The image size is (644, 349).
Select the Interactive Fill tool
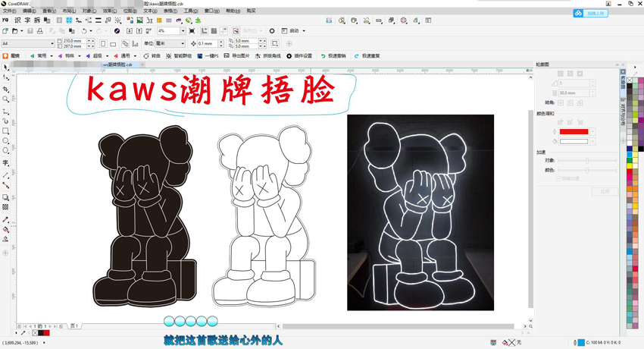point(5,230)
